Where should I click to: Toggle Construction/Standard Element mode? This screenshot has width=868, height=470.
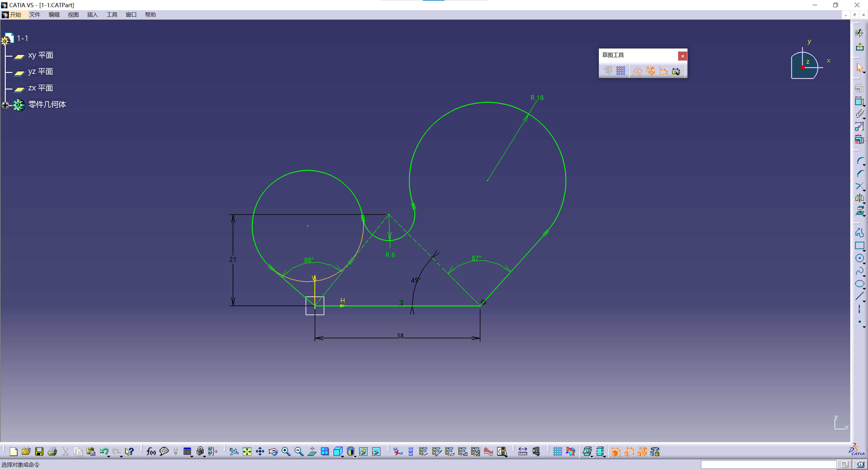(x=637, y=71)
